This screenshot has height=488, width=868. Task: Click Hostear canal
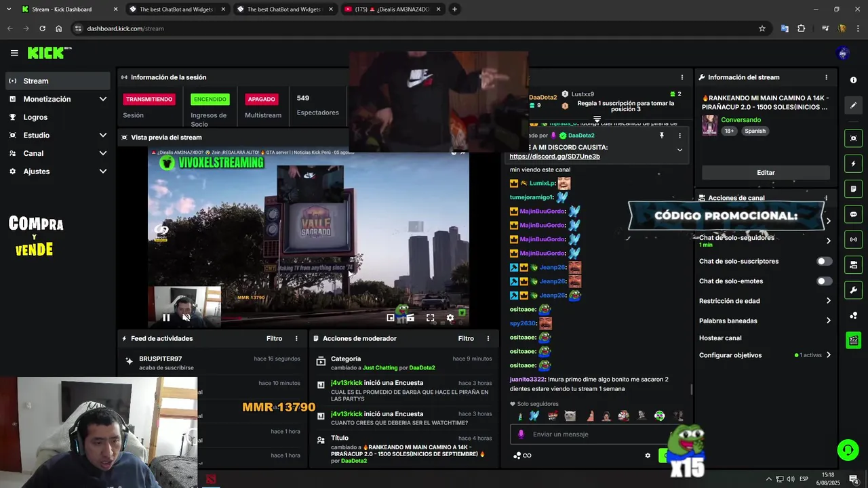click(720, 338)
